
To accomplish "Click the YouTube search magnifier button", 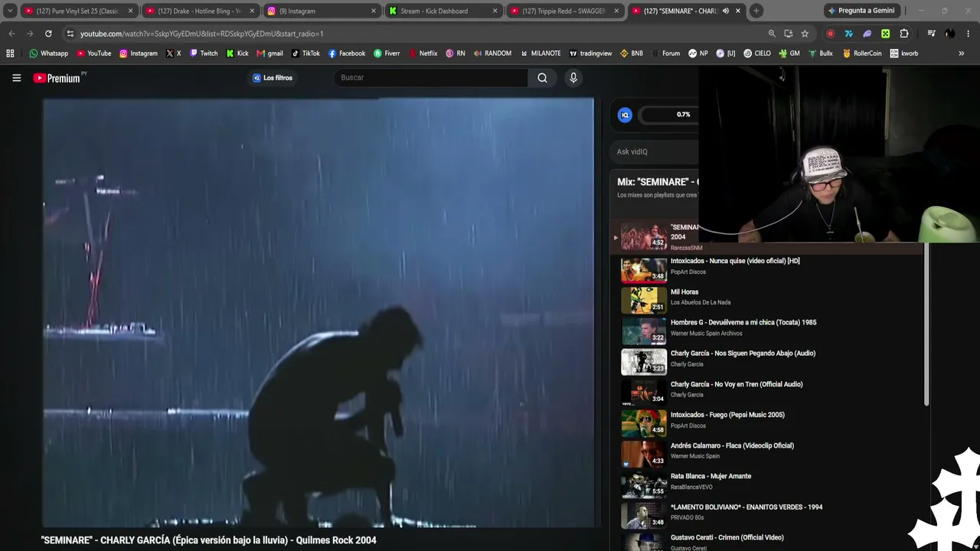I will [542, 77].
